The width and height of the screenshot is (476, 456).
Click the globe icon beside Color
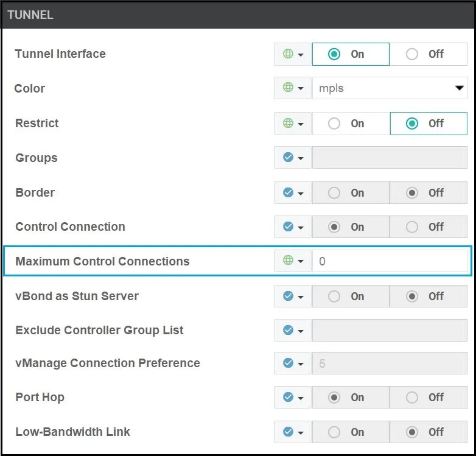(x=288, y=88)
